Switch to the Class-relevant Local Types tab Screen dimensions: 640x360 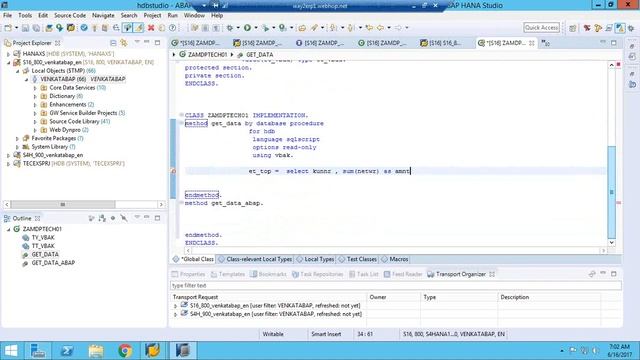click(256, 259)
